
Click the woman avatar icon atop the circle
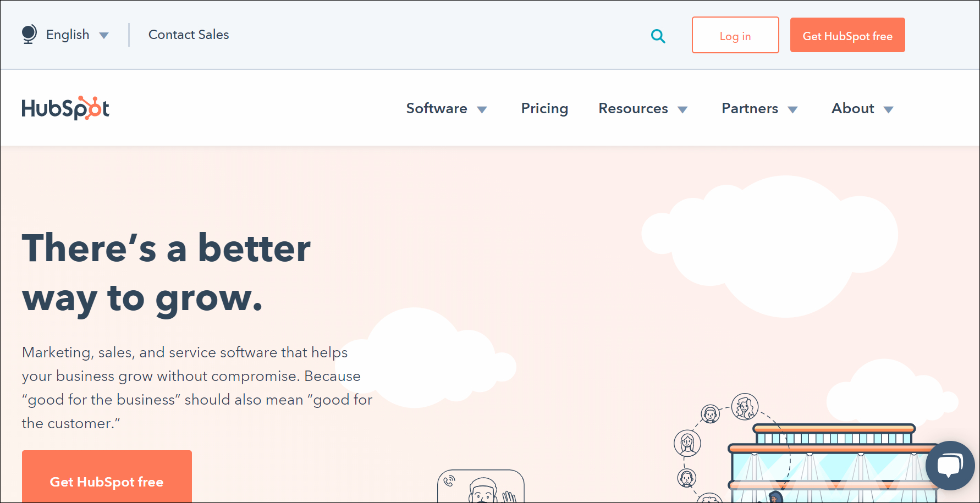(x=745, y=407)
